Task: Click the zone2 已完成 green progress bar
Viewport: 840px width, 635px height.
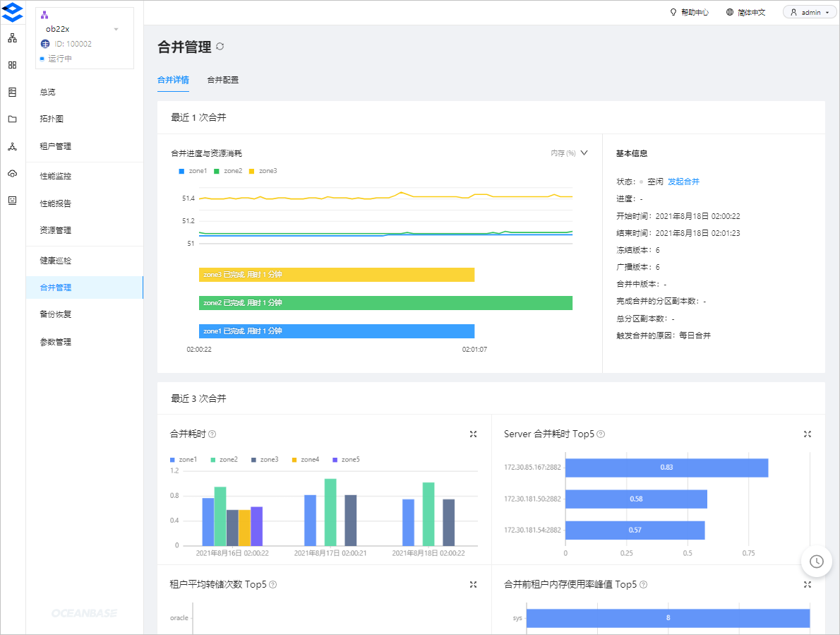Action: coord(385,303)
